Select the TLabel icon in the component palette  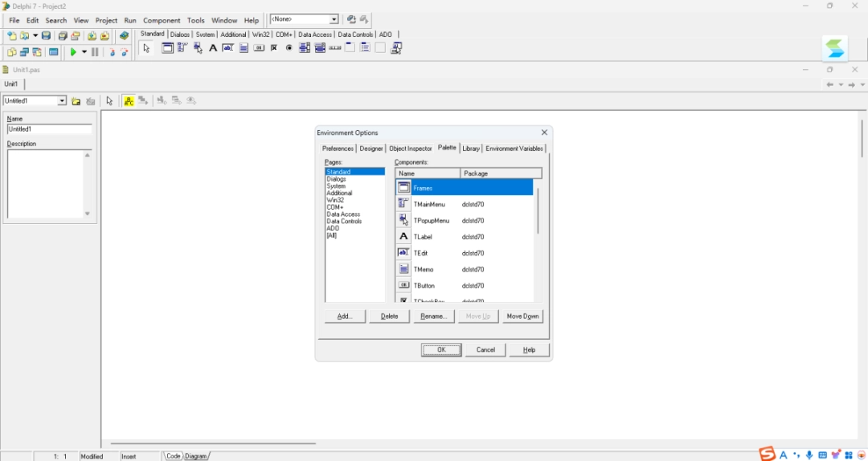[213, 48]
